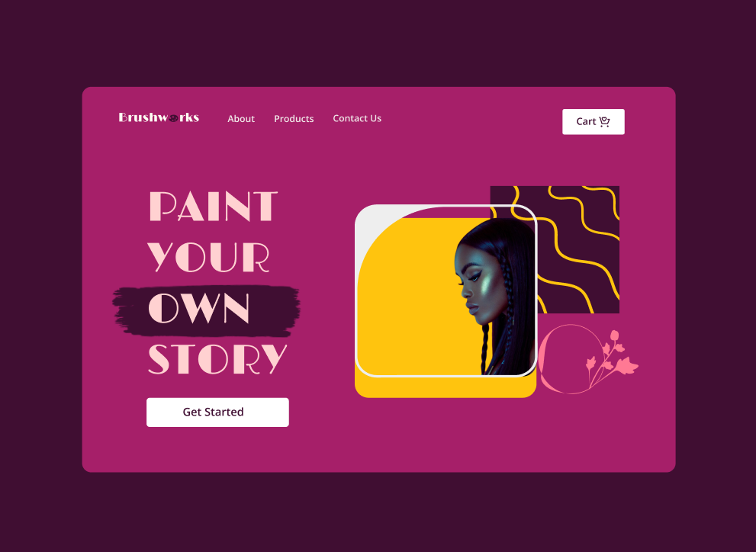Click the shopping cart icon
Screen dimensions: 756x552
(x=604, y=121)
